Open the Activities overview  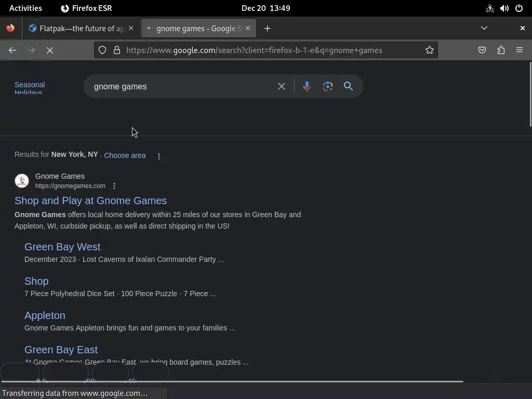point(25,8)
